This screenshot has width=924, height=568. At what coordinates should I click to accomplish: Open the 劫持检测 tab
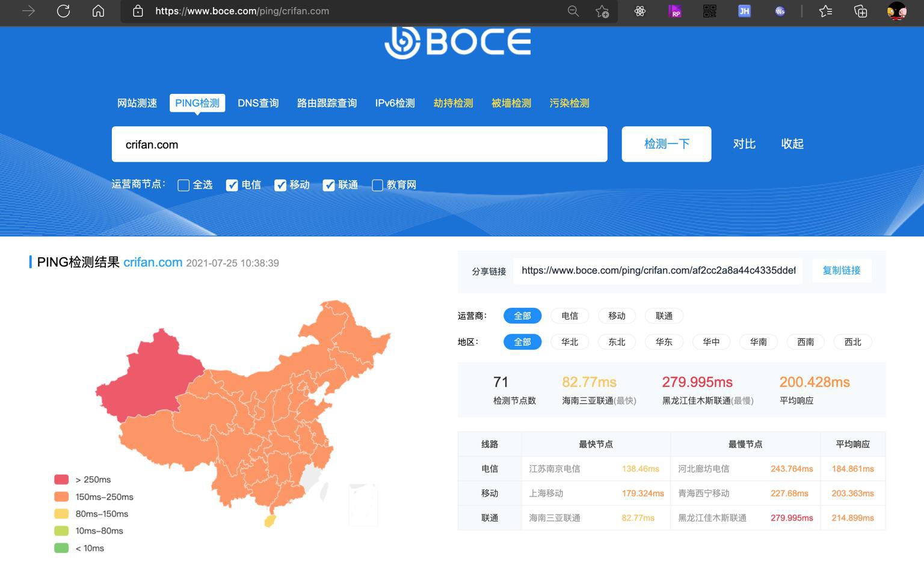(x=453, y=103)
